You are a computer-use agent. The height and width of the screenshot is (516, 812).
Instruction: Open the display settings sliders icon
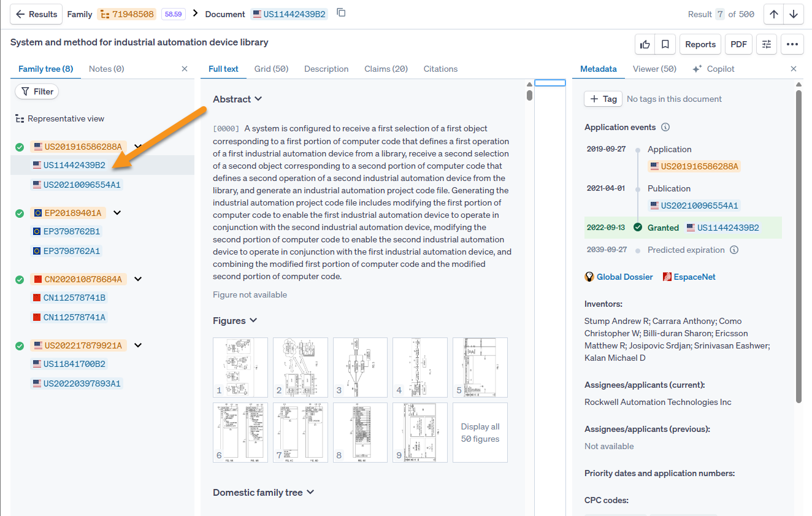click(766, 44)
